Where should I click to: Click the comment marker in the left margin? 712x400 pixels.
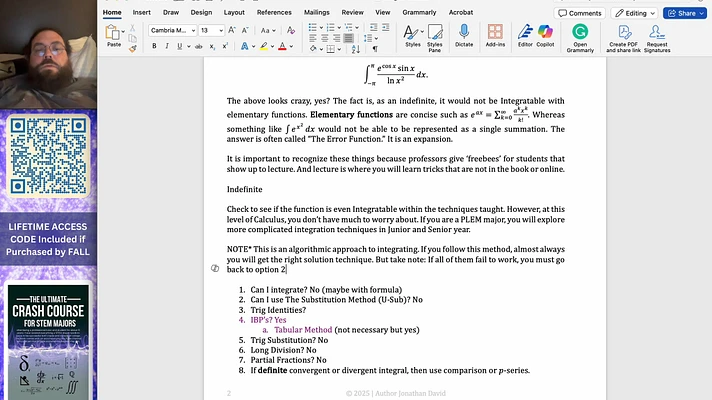click(215, 268)
